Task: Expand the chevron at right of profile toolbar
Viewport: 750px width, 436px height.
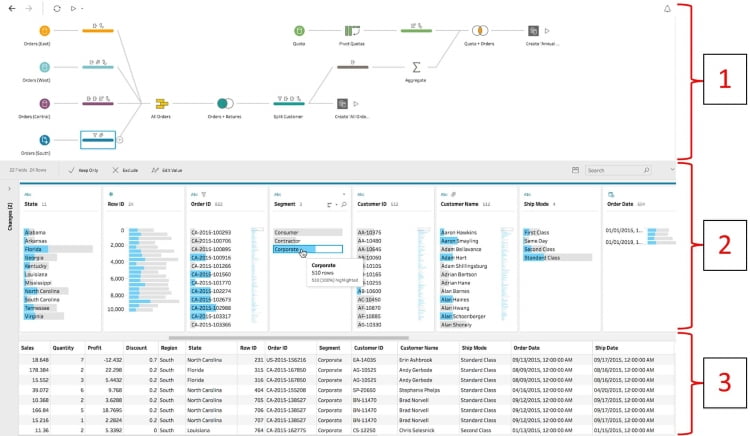Action: pos(672,170)
